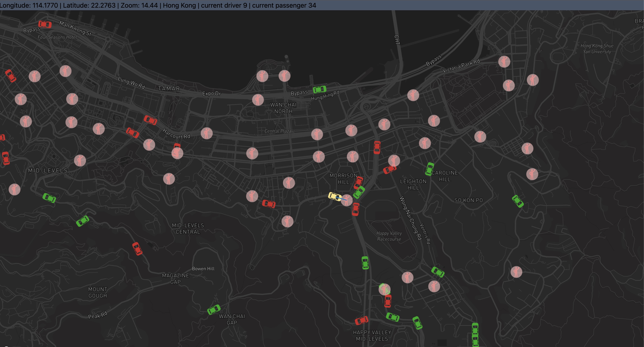This screenshot has width=644, height=347.
Task: Click green car beside Wan Chai Gap label
Action: tap(214, 310)
